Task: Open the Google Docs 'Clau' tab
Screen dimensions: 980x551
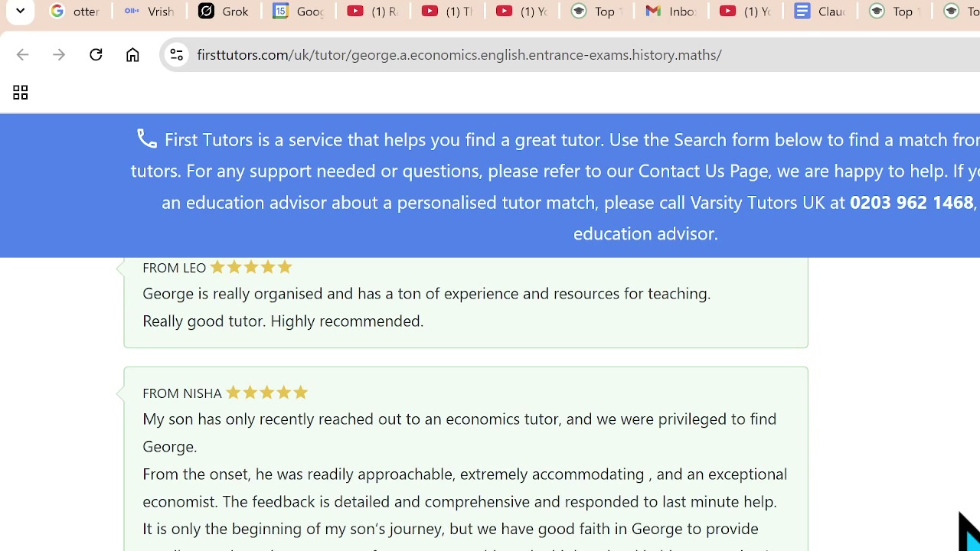Action: [819, 11]
